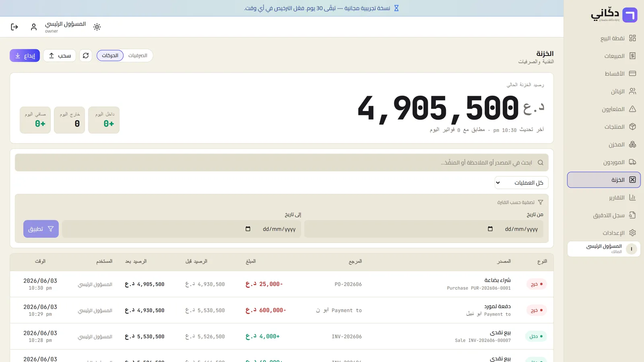This screenshot has width=644, height=362.
Task: Click the صافي اليوم stat card
Action: [35, 120]
